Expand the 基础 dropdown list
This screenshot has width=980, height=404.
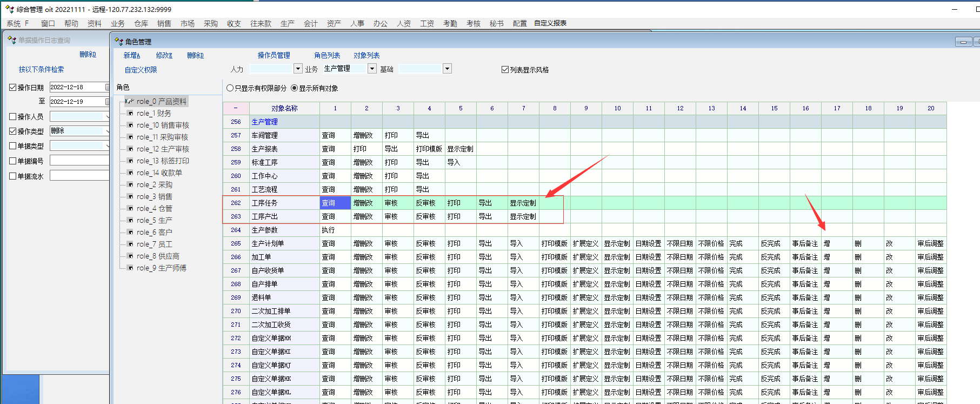point(447,69)
